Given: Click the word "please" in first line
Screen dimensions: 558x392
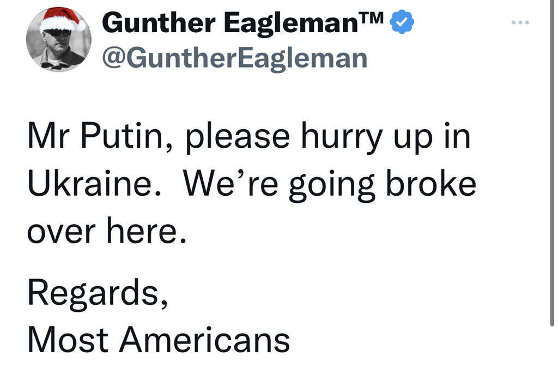Looking at the screenshot, I should [238, 138].
